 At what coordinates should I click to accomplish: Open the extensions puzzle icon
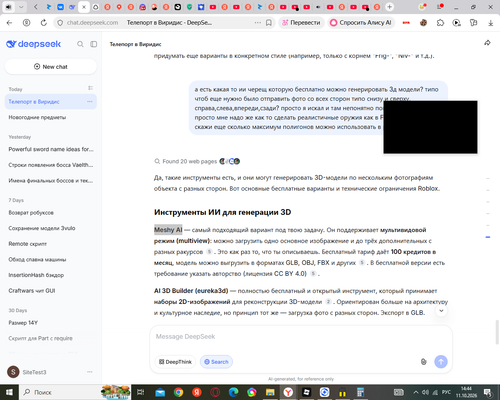pos(440,23)
